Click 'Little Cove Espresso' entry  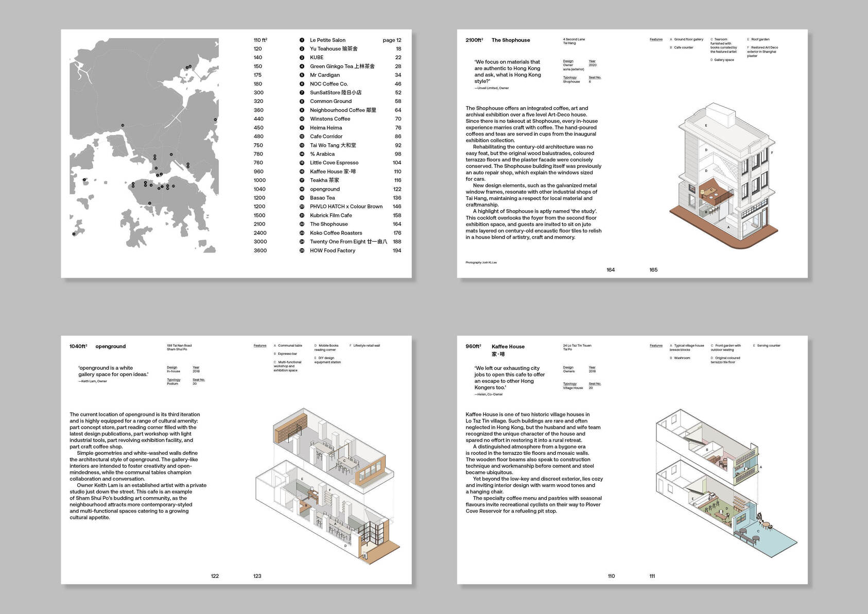[334, 163]
